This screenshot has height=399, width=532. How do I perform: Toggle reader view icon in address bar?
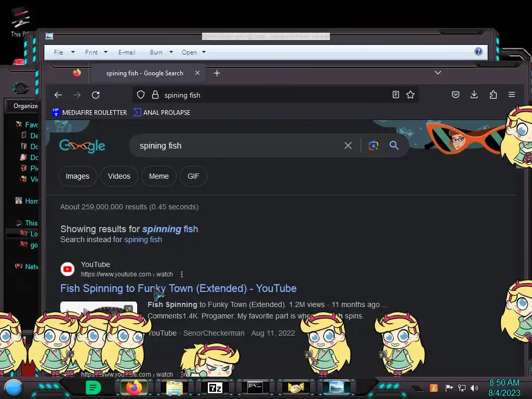[x=395, y=95]
